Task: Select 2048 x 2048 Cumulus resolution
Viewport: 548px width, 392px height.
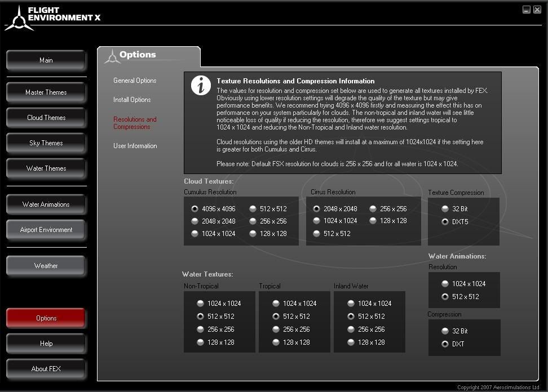Action: click(195, 221)
